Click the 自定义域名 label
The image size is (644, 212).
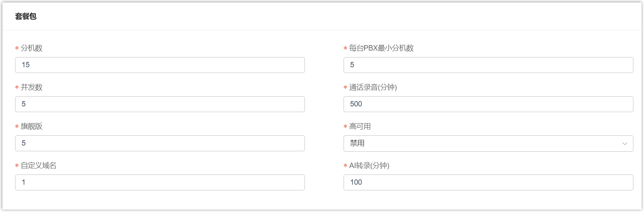[x=39, y=166]
